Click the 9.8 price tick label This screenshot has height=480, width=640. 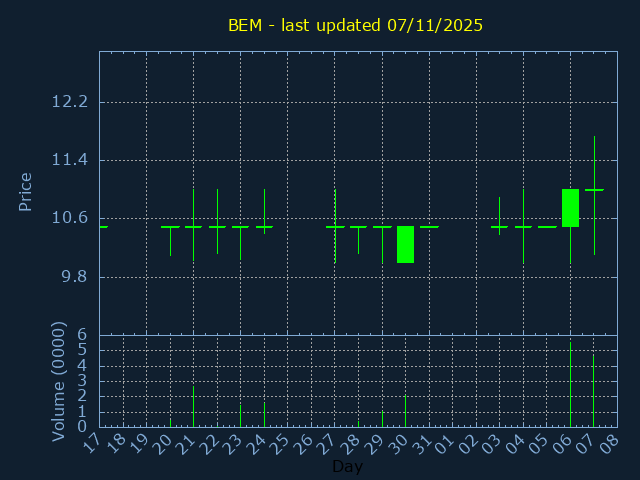click(x=72, y=277)
